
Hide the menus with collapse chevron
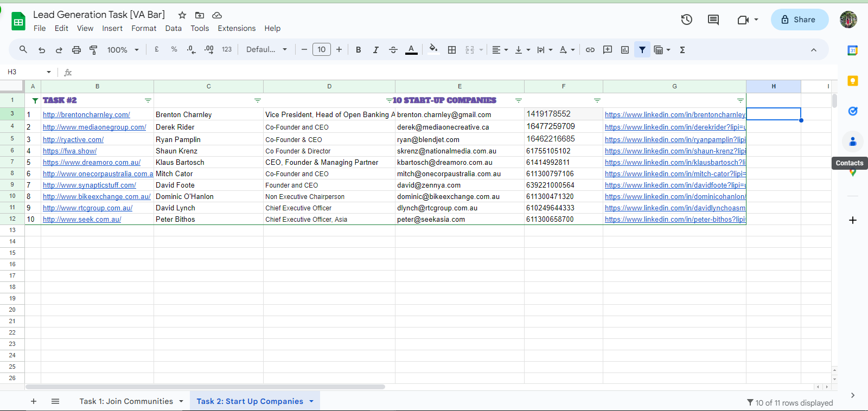tap(813, 50)
